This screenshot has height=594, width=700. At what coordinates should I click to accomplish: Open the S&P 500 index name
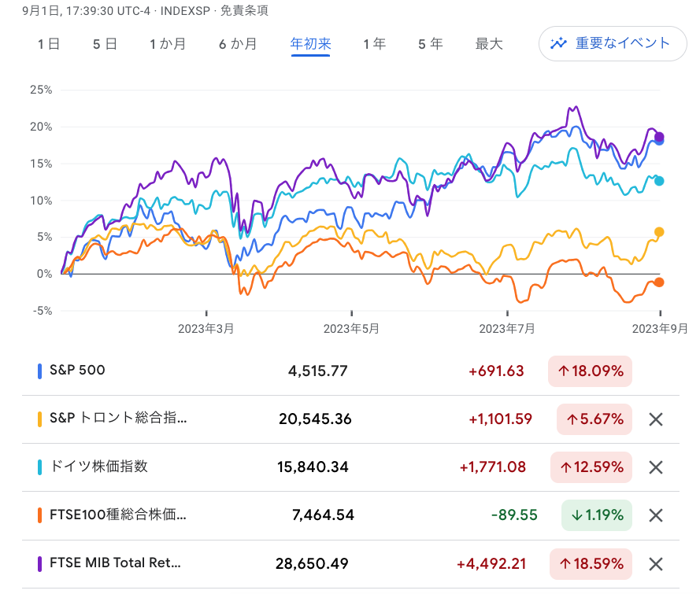[x=77, y=370]
